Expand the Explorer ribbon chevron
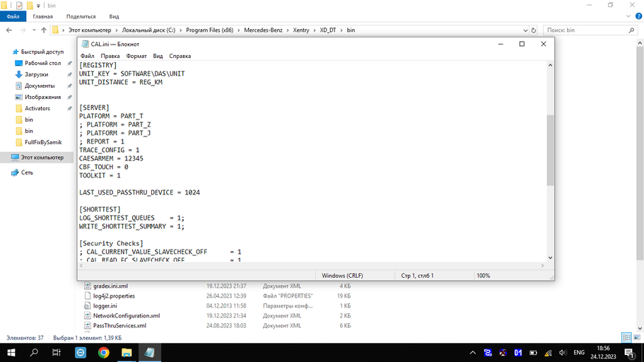Viewport: 644px width, 362px height. [628, 16]
